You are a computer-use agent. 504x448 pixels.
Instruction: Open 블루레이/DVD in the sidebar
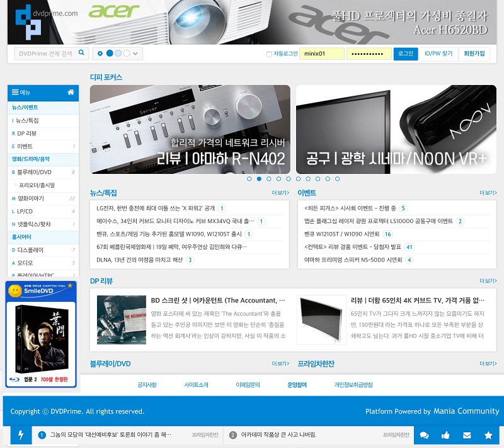tap(43, 172)
